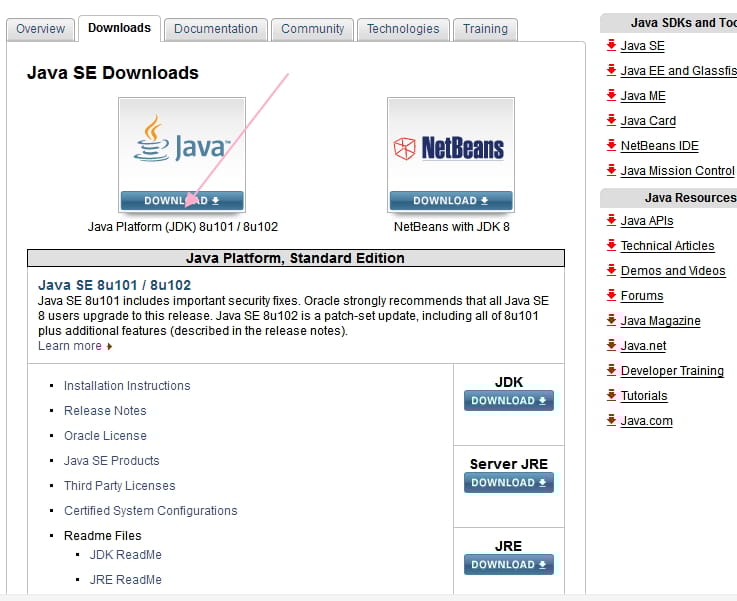
Task: Click the Learn more link
Action: pos(70,346)
